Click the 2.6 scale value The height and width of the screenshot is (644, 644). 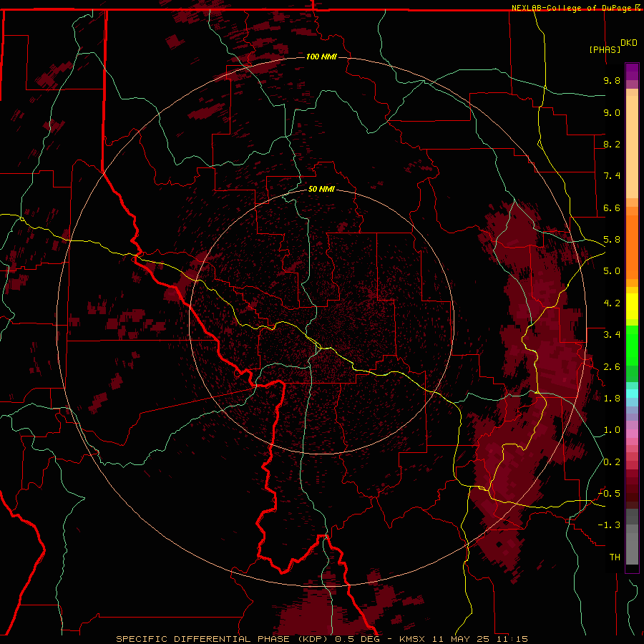[612, 367]
